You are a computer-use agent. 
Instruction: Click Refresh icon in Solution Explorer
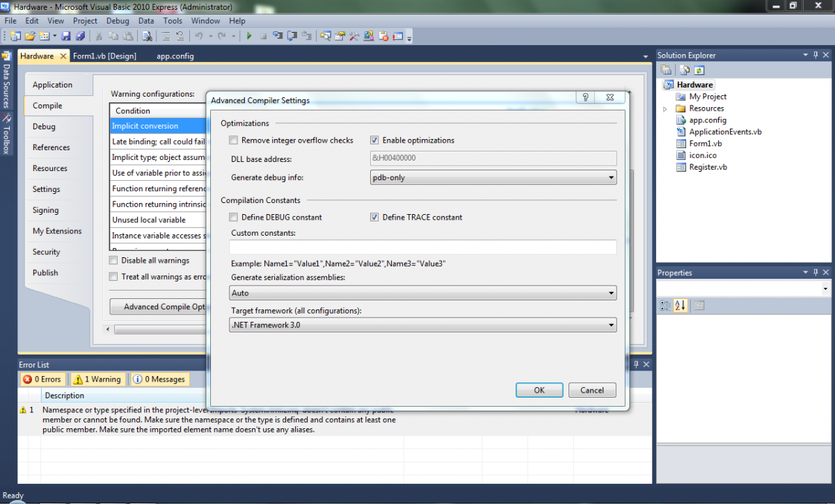[699, 70]
